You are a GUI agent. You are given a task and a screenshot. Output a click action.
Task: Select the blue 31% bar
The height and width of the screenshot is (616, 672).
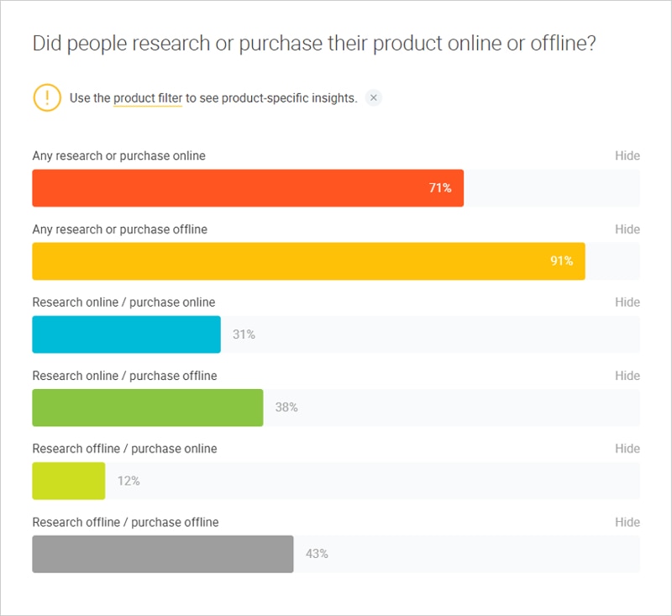click(x=127, y=334)
